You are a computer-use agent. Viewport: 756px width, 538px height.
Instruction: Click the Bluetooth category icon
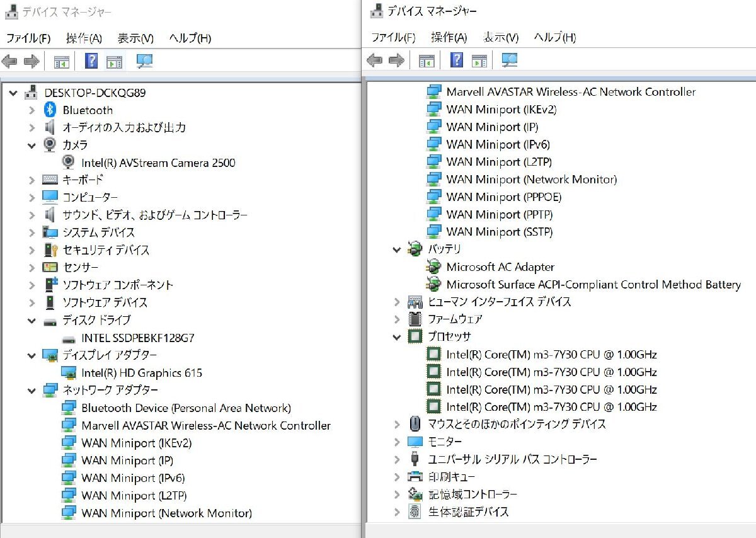50,110
